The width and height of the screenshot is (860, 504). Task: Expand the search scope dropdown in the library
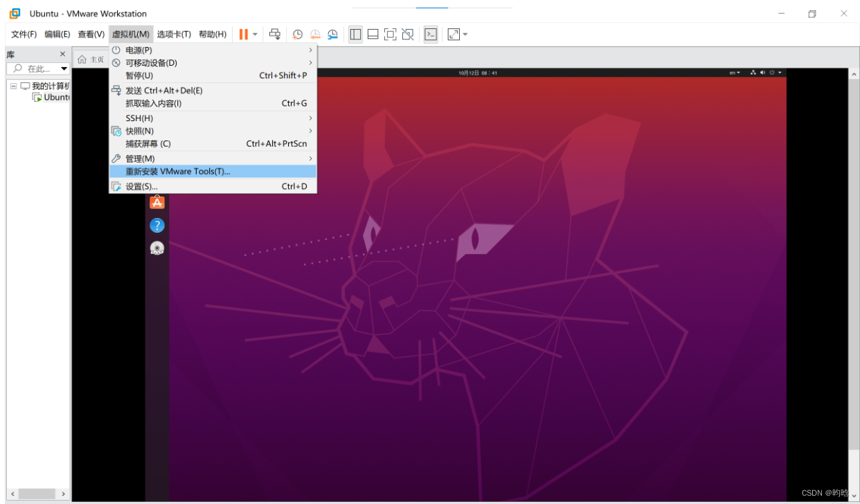[63, 69]
